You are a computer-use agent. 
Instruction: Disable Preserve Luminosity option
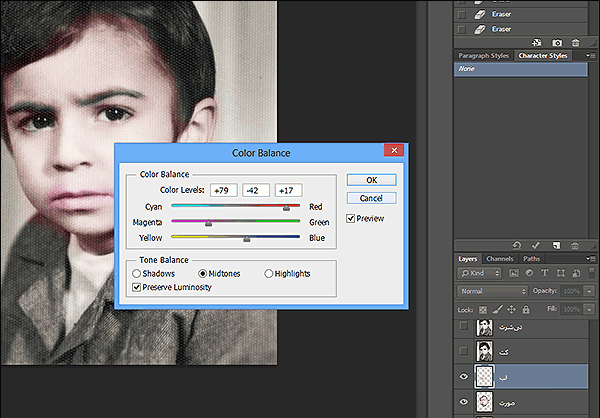136,287
